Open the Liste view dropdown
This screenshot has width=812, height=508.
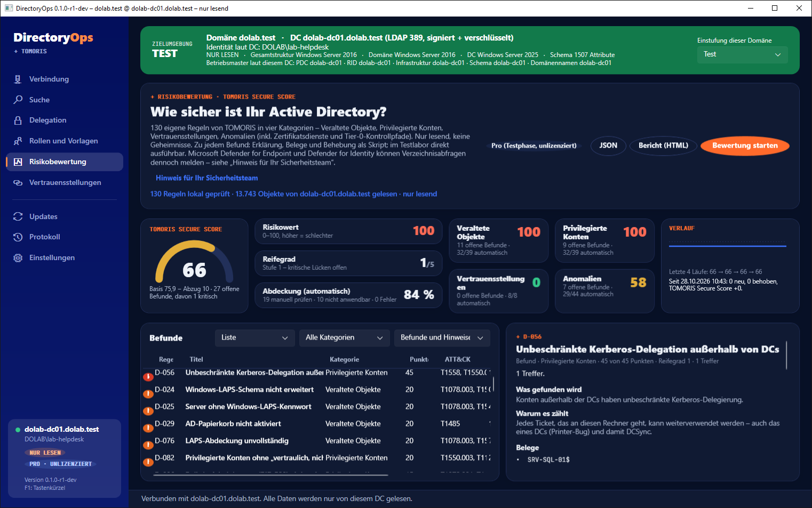tap(254, 338)
